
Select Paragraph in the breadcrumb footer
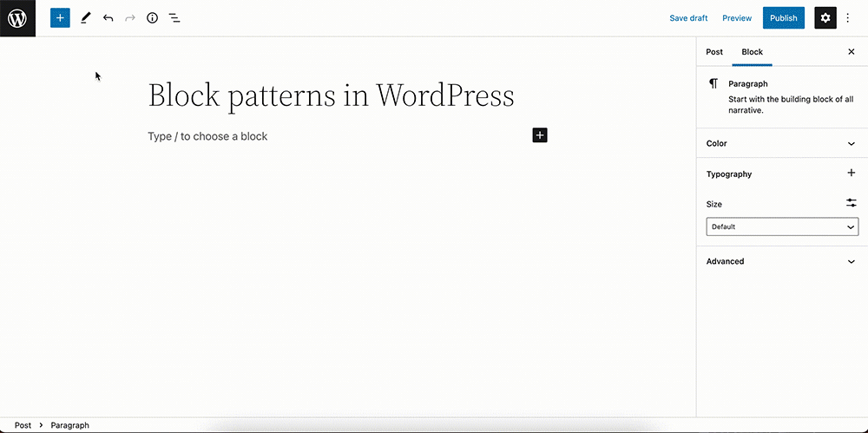pos(69,425)
